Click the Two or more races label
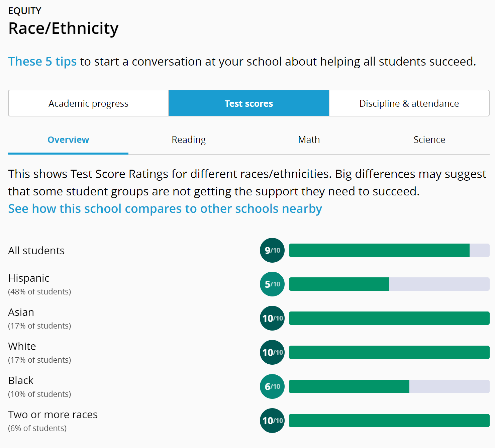The image size is (495, 448). [x=53, y=415]
